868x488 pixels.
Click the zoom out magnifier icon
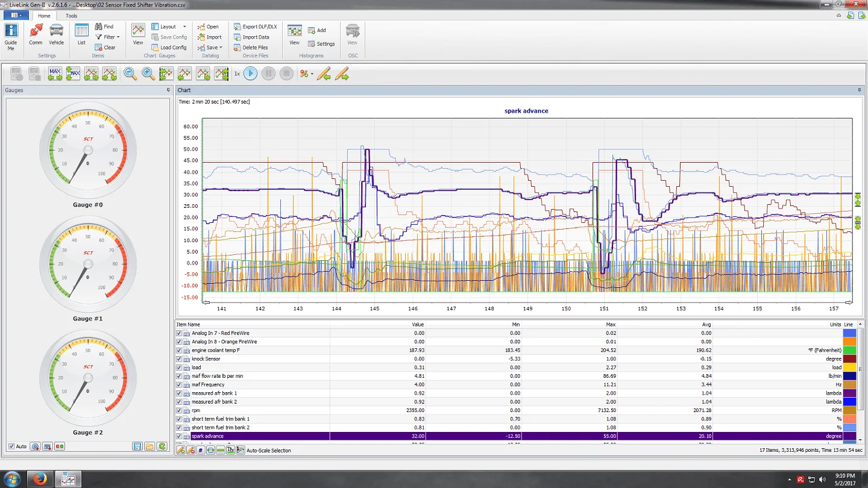pyautogui.click(x=130, y=74)
